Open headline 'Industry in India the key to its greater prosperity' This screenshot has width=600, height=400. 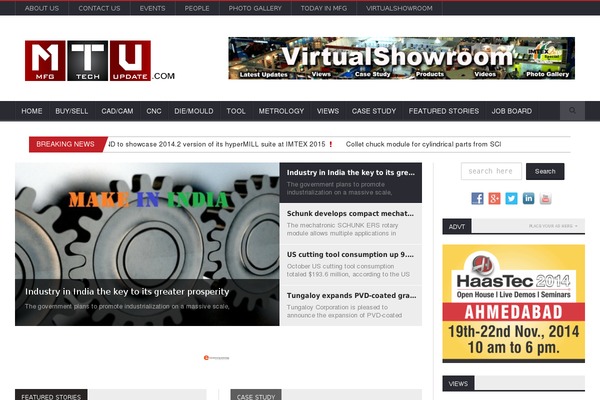(127, 292)
